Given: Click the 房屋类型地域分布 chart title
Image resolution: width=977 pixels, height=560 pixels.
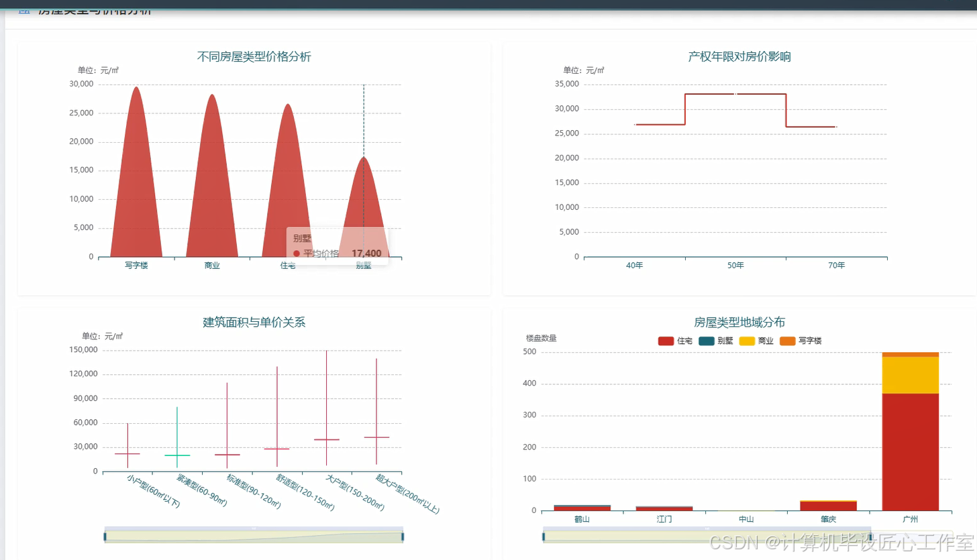Looking at the screenshot, I should [739, 323].
